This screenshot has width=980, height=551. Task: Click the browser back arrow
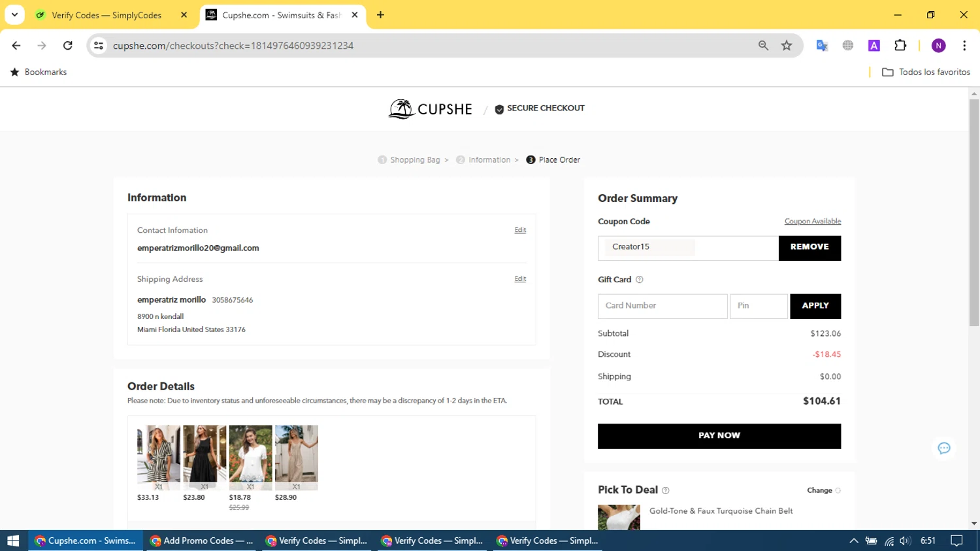16,46
